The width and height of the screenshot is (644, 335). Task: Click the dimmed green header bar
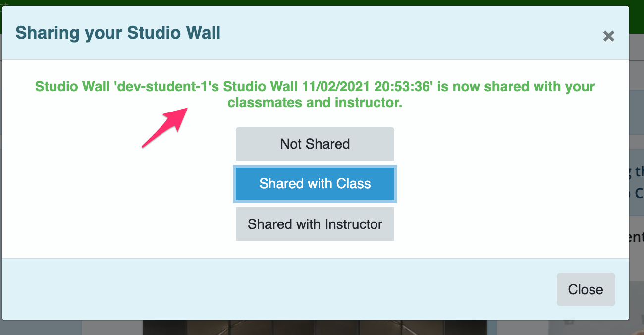point(322,3)
